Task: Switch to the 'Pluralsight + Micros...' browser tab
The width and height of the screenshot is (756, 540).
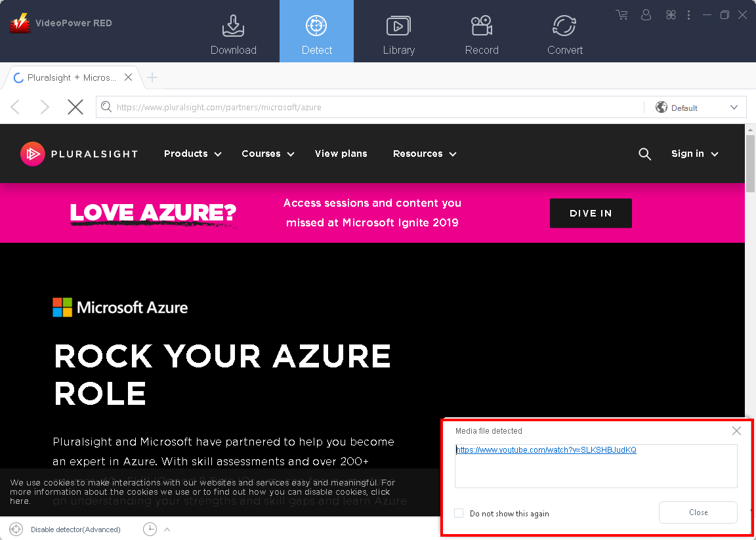Action: (x=69, y=77)
